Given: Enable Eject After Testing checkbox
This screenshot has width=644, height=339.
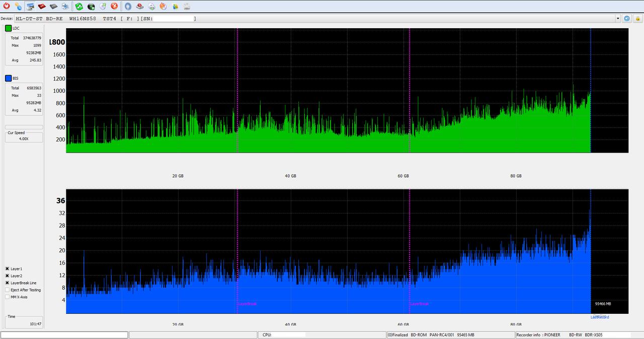Looking at the screenshot, I should pyautogui.click(x=8, y=290).
